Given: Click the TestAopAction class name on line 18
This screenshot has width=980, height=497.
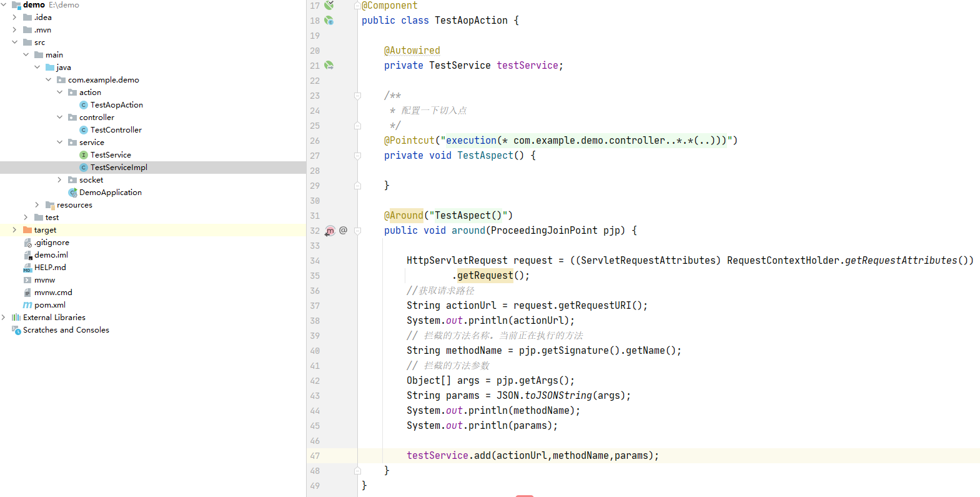Looking at the screenshot, I should [x=471, y=21].
